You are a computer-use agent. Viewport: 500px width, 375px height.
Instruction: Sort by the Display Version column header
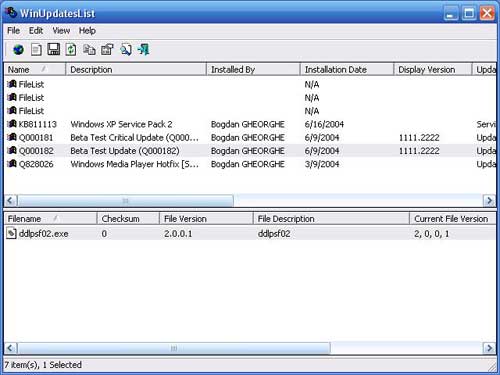[433, 69]
